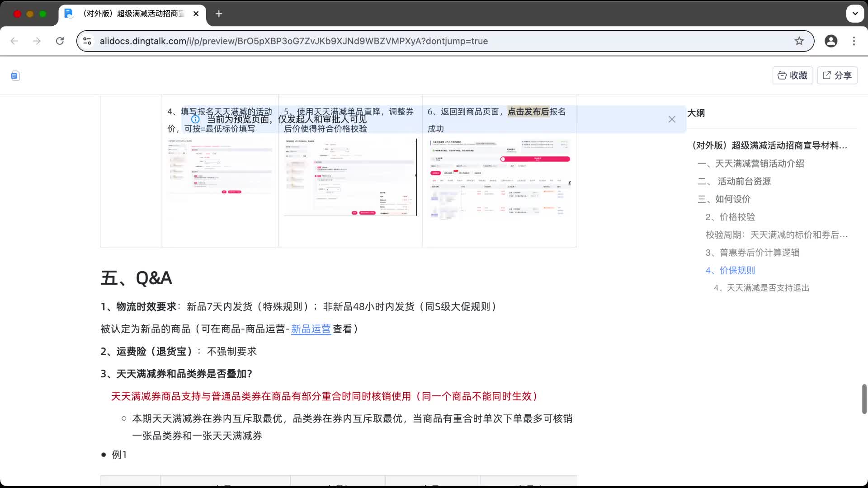
Task: Navigate to outline item 4、价保规则
Action: pyautogui.click(x=730, y=270)
